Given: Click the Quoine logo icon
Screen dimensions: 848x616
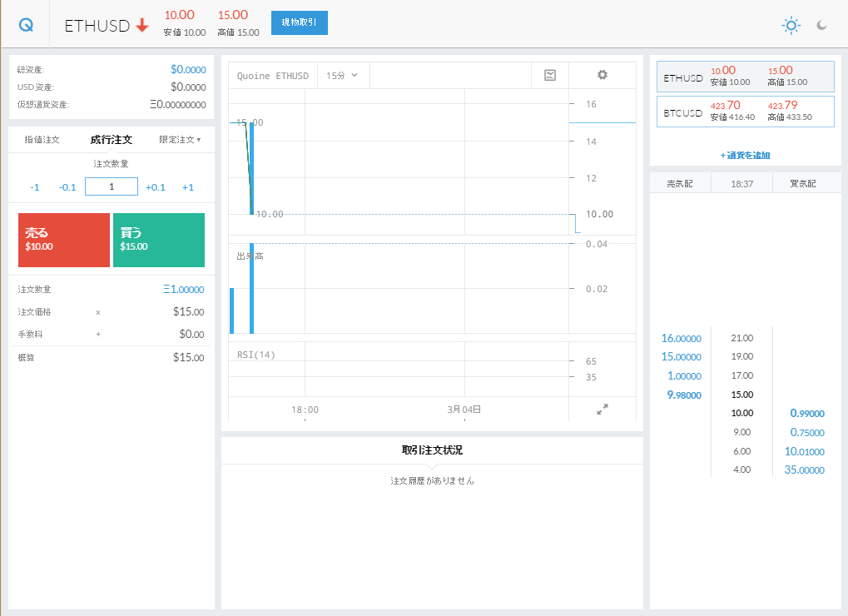Looking at the screenshot, I should pos(26,25).
